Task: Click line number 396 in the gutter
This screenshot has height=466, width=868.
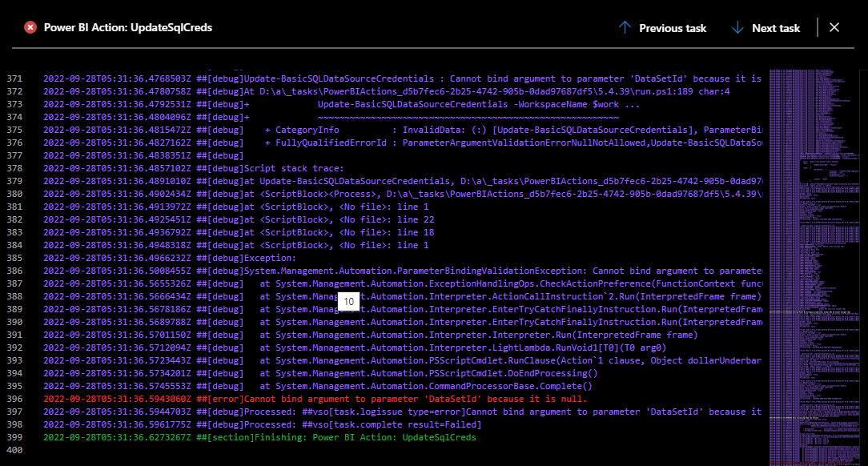Action: [x=15, y=399]
